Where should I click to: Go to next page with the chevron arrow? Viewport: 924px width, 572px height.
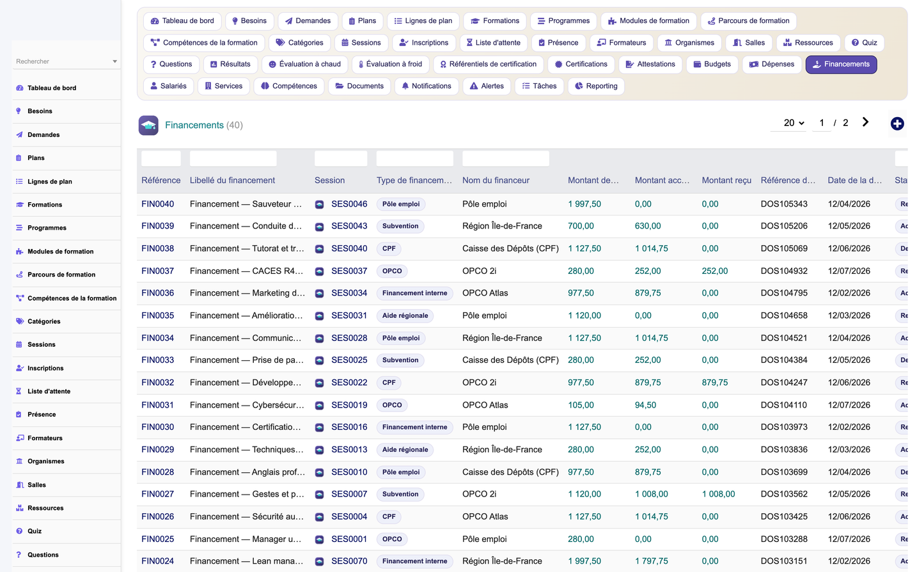tap(865, 122)
